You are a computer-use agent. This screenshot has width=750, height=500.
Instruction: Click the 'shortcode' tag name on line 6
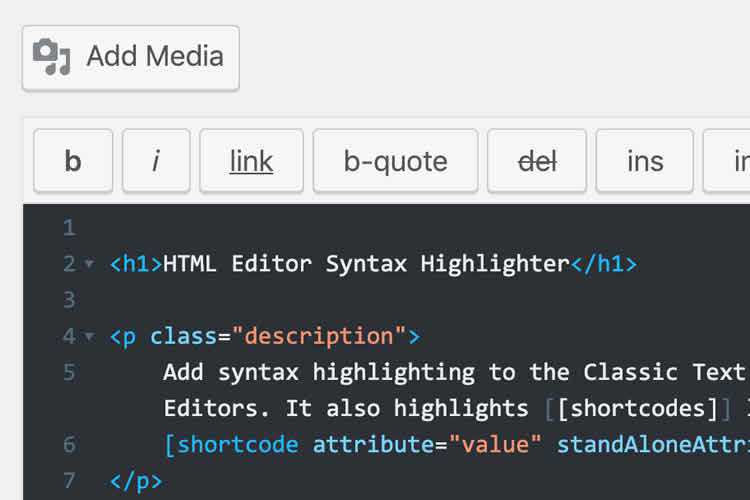(238, 444)
